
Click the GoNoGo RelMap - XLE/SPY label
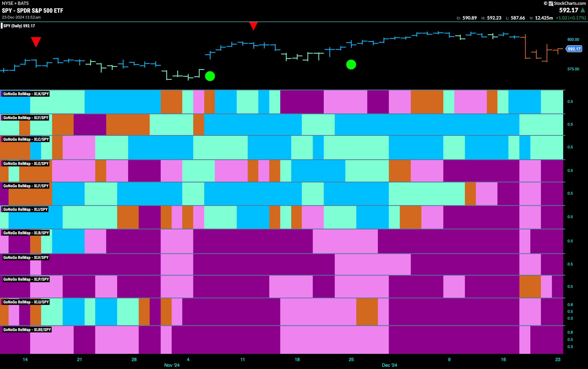(26, 163)
